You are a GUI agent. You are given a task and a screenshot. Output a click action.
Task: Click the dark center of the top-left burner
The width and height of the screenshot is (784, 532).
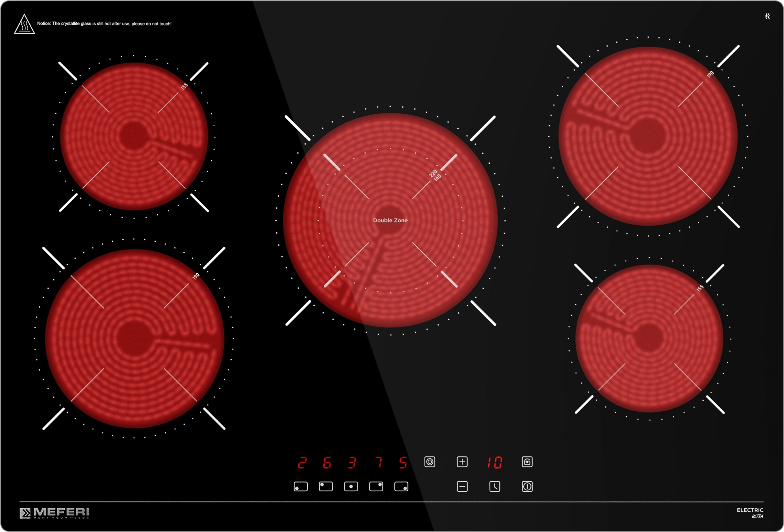pos(133,136)
